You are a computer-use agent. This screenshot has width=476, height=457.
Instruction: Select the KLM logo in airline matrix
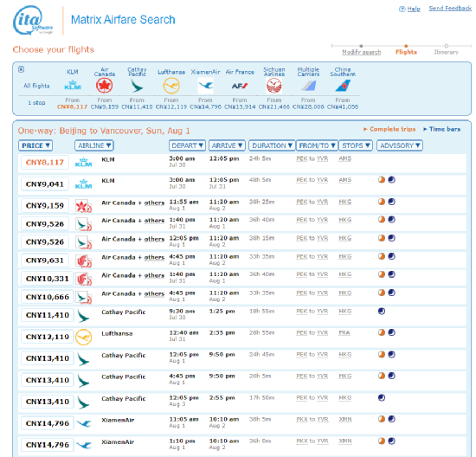(73, 86)
